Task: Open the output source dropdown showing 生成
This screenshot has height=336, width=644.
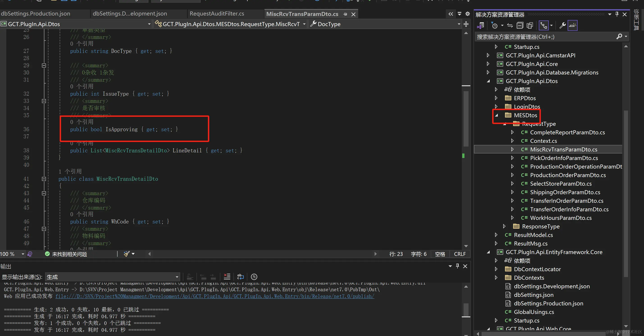Action: click(112, 277)
